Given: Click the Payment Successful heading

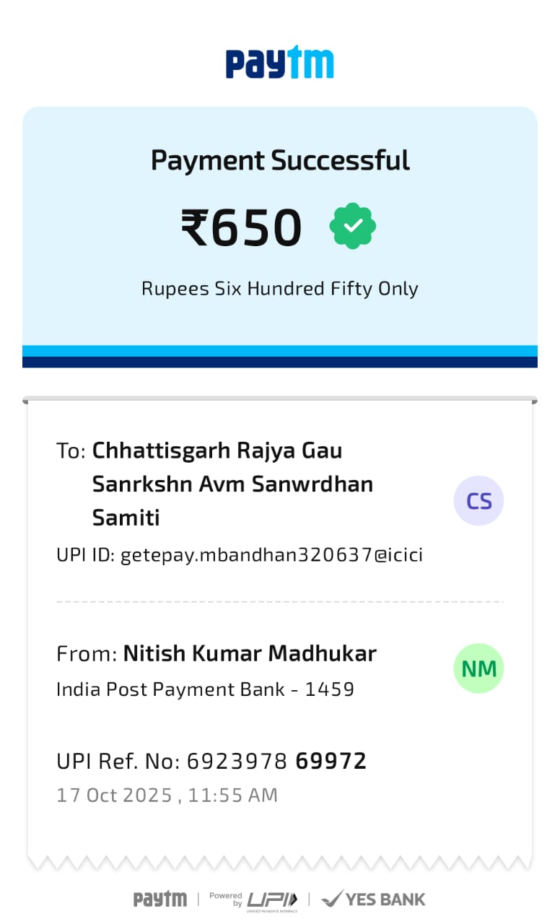Looking at the screenshot, I should pos(280,160).
